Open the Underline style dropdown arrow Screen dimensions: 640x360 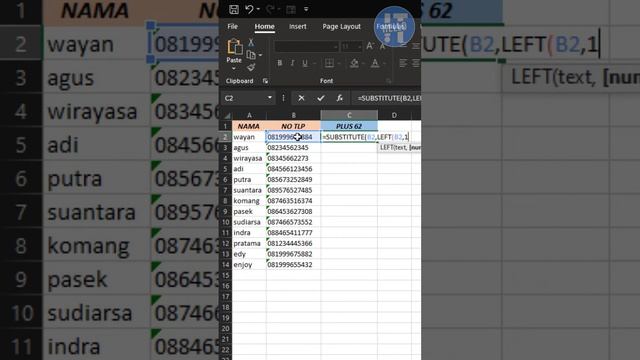(x=315, y=63)
